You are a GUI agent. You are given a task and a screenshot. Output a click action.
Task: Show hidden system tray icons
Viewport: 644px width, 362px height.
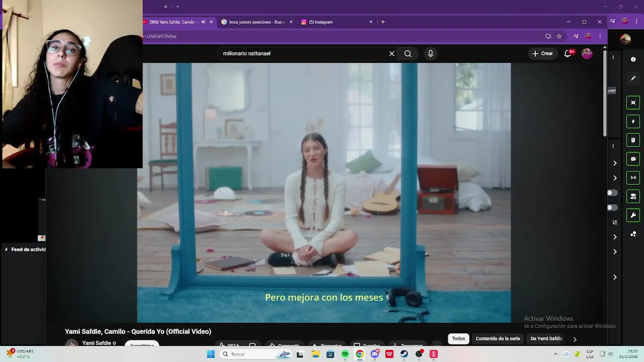555,354
